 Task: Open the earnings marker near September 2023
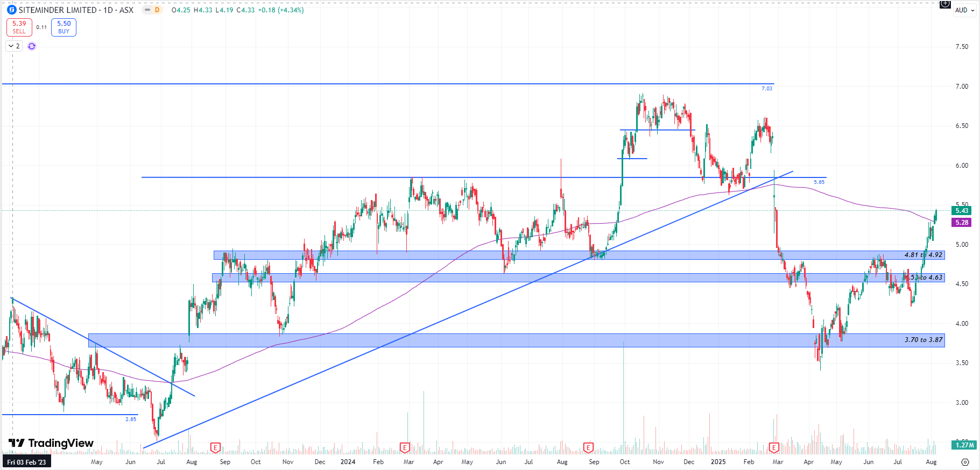tap(215, 447)
